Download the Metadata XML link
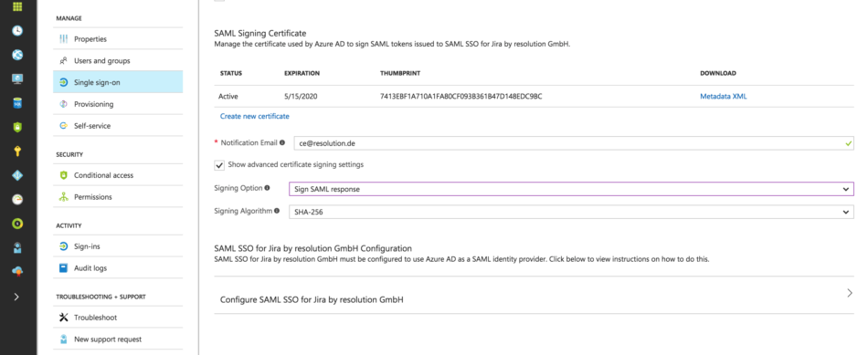868x355 pixels. pos(723,96)
